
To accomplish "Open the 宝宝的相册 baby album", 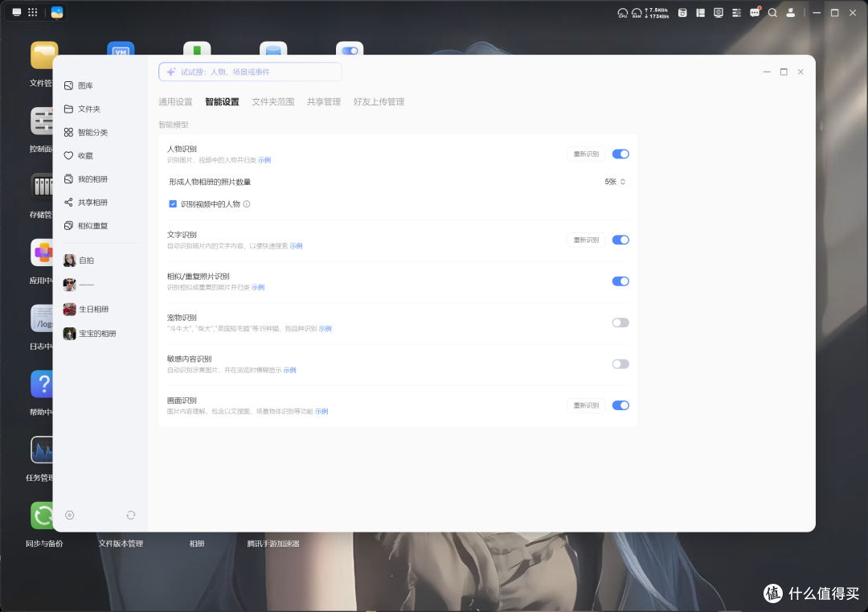I will click(x=90, y=334).
